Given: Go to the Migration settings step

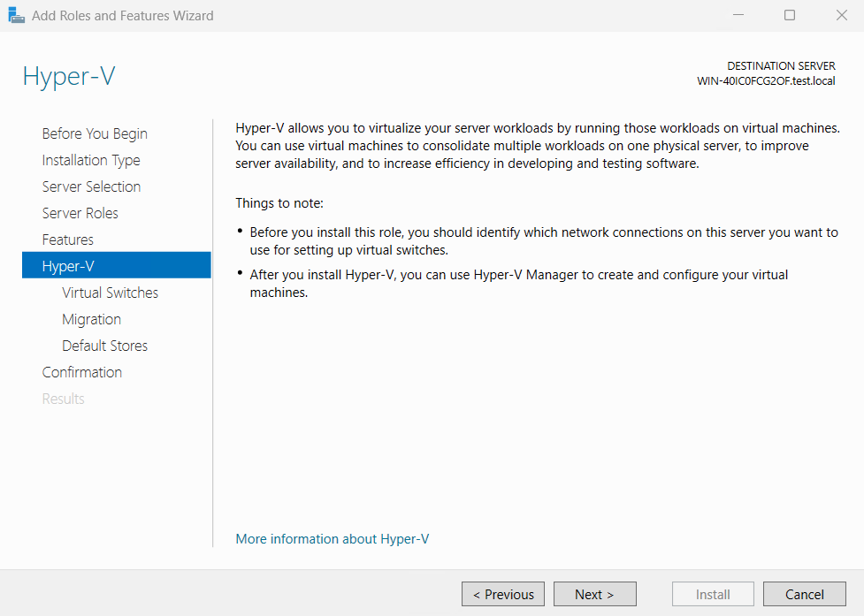Looking at the screenshot, I should tap(91, 319).
